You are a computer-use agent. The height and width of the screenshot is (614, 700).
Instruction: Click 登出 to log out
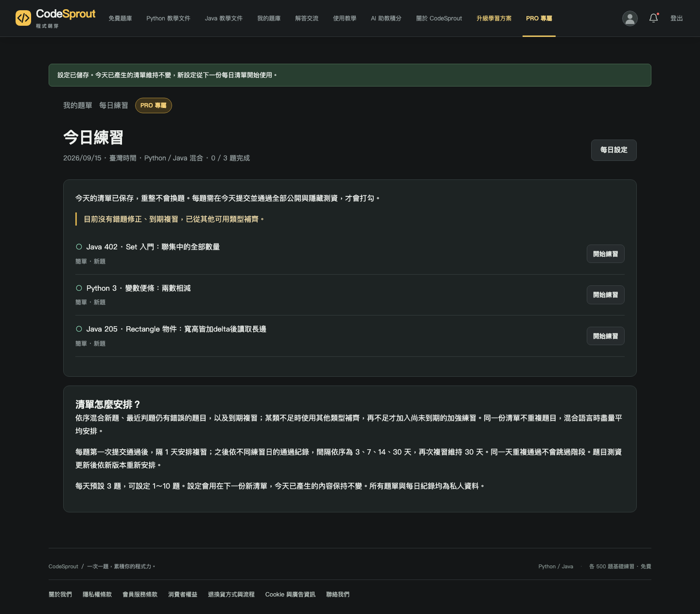[x=677, y=18]
